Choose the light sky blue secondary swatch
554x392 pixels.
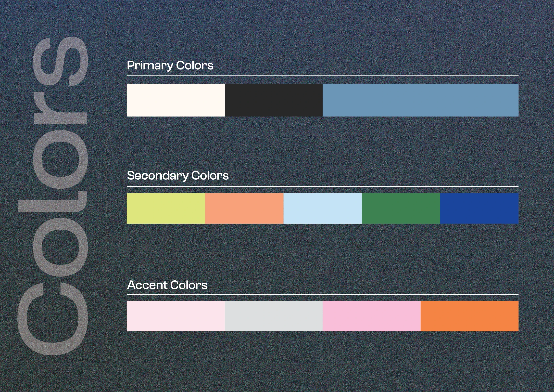323,208
